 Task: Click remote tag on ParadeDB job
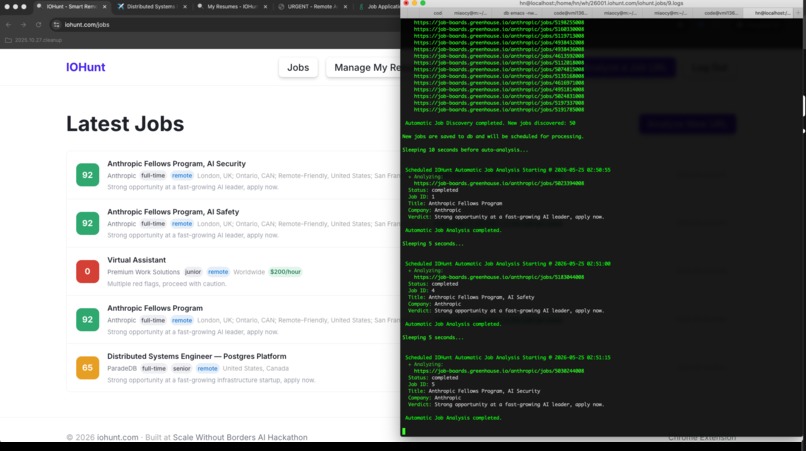tap(208, 369)
